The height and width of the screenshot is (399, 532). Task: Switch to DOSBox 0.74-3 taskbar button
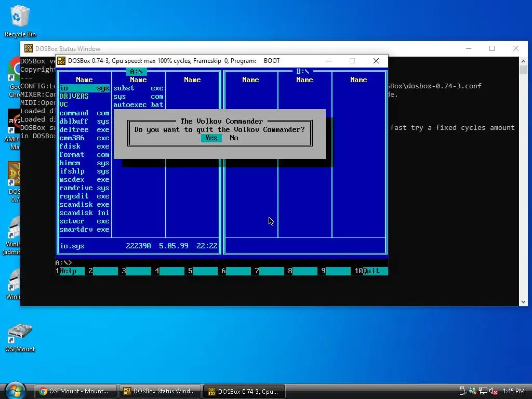[244, 391]
